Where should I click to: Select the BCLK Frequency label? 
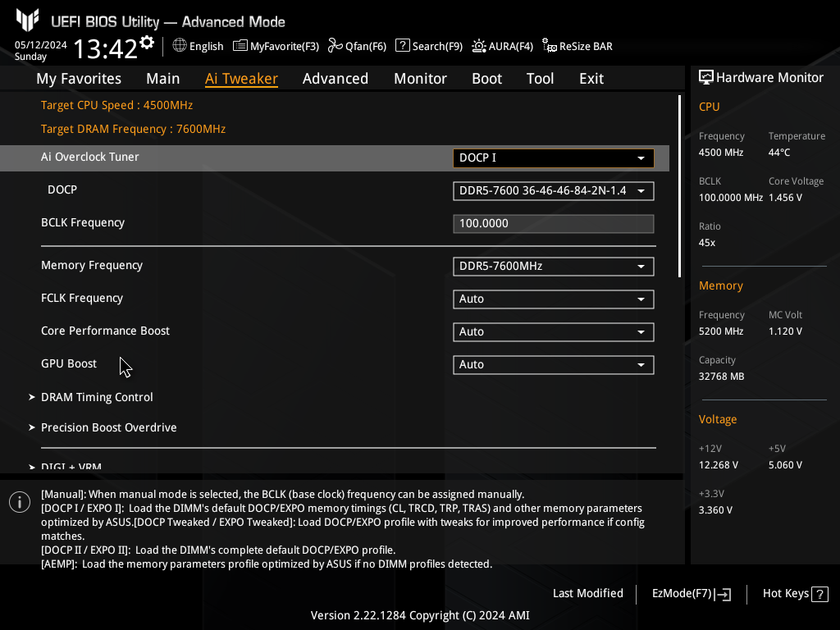tap(83, 222)
